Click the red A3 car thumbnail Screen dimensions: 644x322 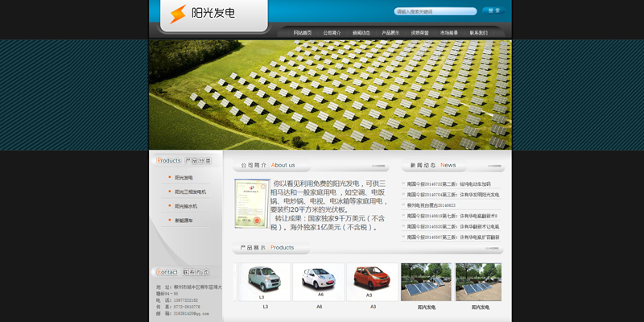372,281
